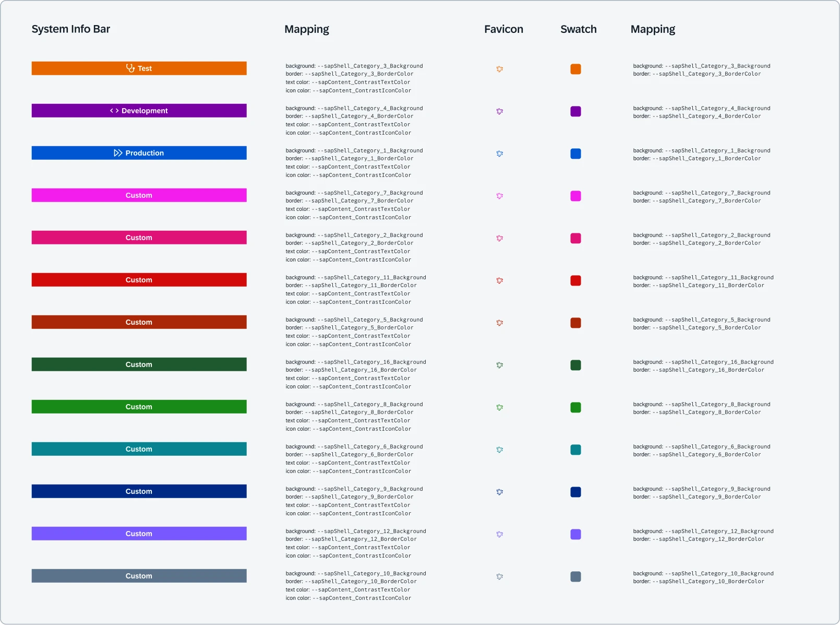This screenshot has width=840, height=625.
Task: Click the dark green favicon in Category_16 row
Action: tap(500, 365)
